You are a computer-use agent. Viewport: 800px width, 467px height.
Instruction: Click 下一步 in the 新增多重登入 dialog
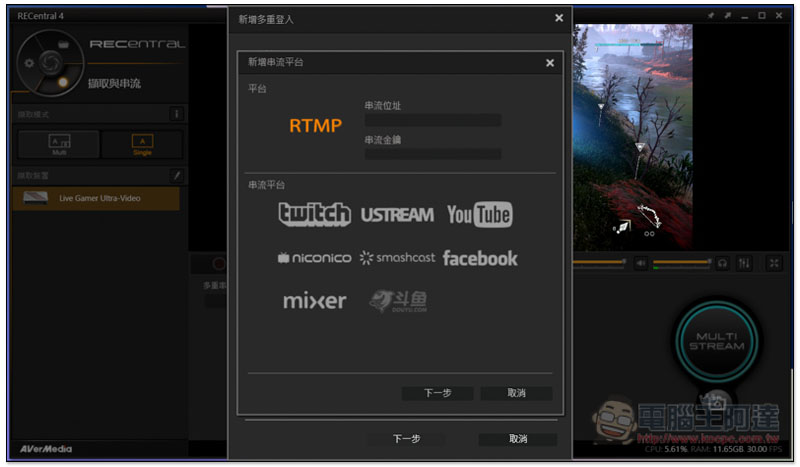(407, 439)
